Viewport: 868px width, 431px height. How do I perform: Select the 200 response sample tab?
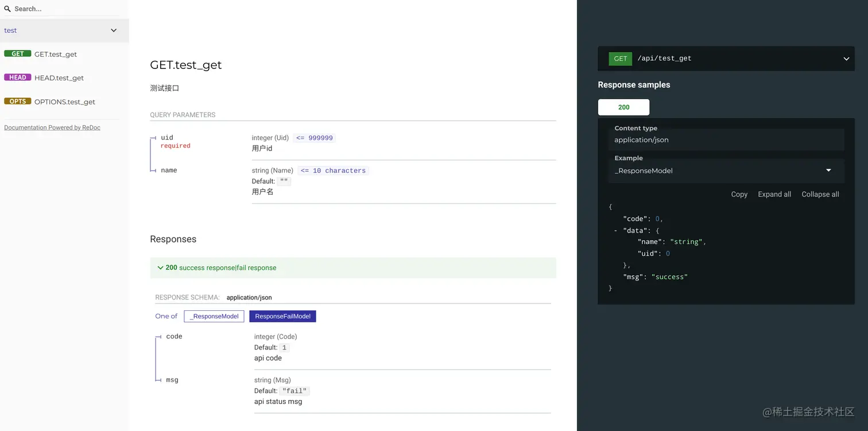tap(623, 107)
